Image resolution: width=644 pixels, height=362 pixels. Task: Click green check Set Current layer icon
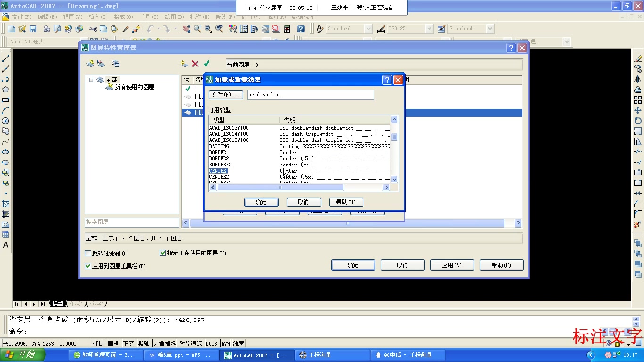point(206,63)
